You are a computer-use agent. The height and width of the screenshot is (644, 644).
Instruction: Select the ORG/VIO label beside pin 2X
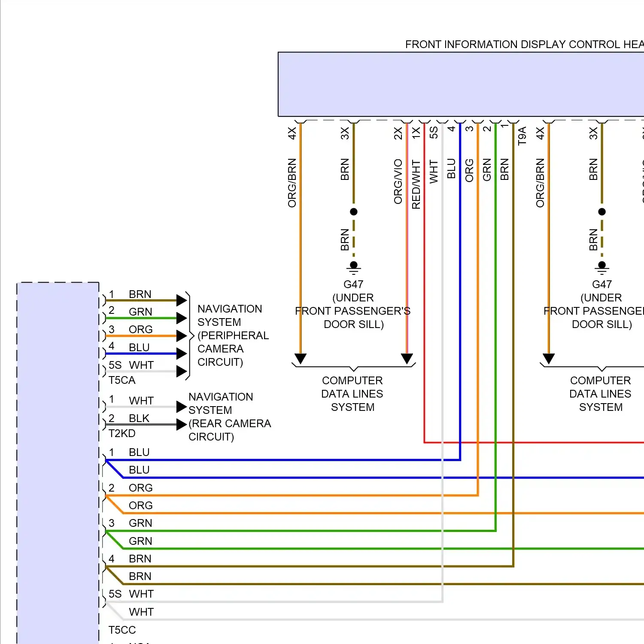click(x=398, y=182)
